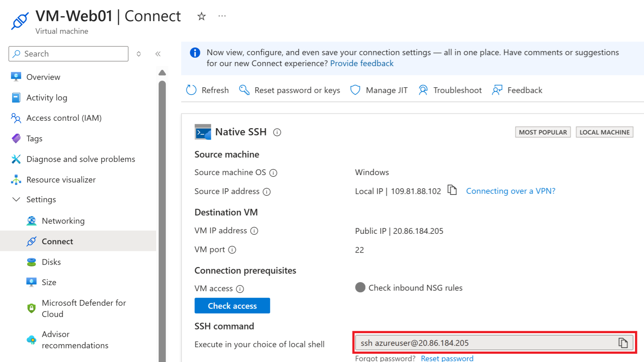The height and width of the screenshot is (362, 644).
Task: Click into the sidebar Search field
Action: click(x=68, y=54)
